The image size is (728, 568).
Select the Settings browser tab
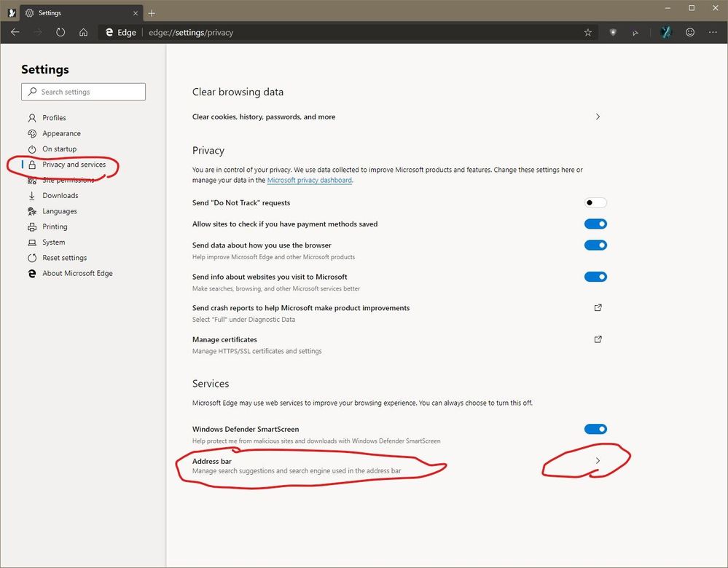[x=81, y=13]
